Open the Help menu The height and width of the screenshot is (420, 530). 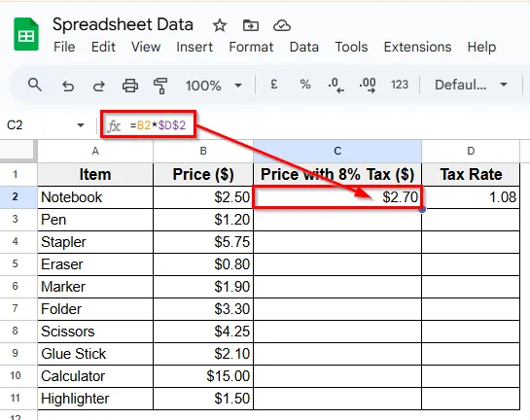coord(481,47)
